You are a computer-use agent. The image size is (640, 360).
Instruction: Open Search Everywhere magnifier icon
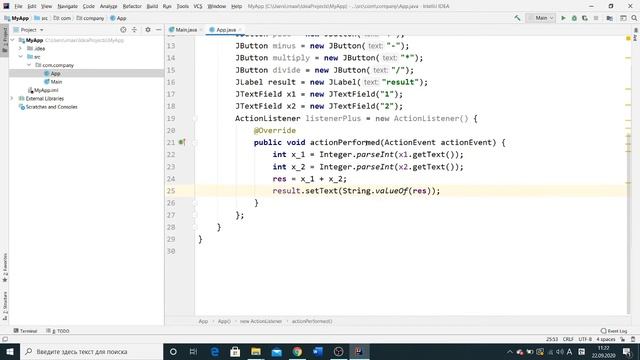[634, 18]
